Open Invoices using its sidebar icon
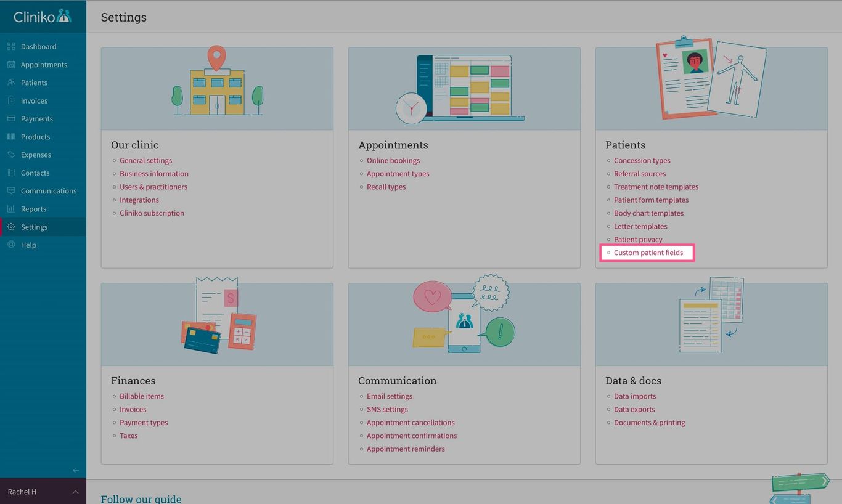 (10, 100)
